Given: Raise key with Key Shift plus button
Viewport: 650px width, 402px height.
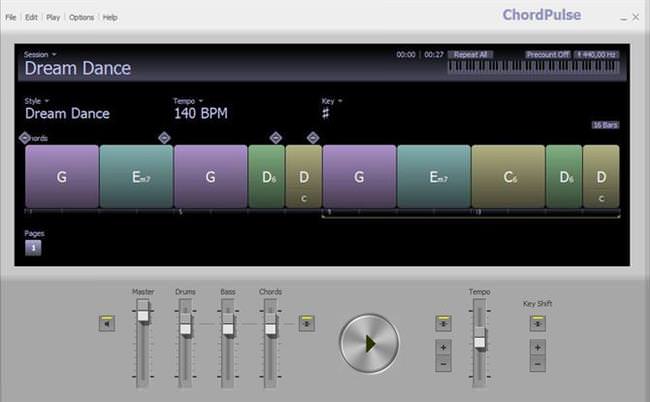Looking at the screenshot, I should 538,347.
